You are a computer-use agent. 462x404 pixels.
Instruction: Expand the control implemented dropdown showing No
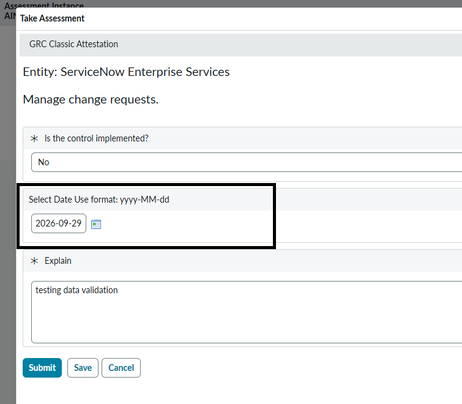tap(247, 162)
